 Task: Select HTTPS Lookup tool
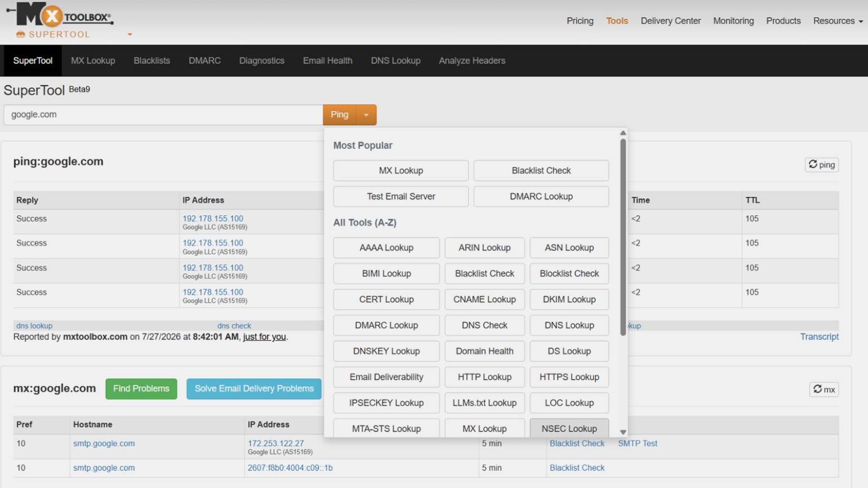[x=569, y=378]
